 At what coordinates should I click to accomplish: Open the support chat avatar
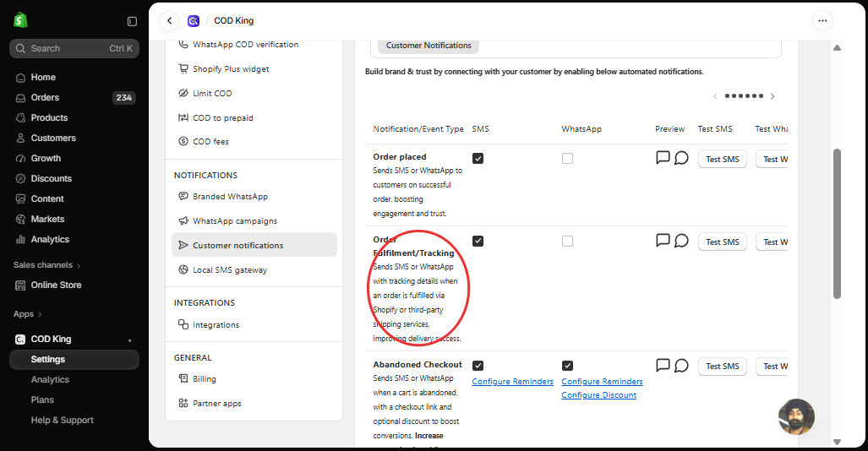point(796,416)
